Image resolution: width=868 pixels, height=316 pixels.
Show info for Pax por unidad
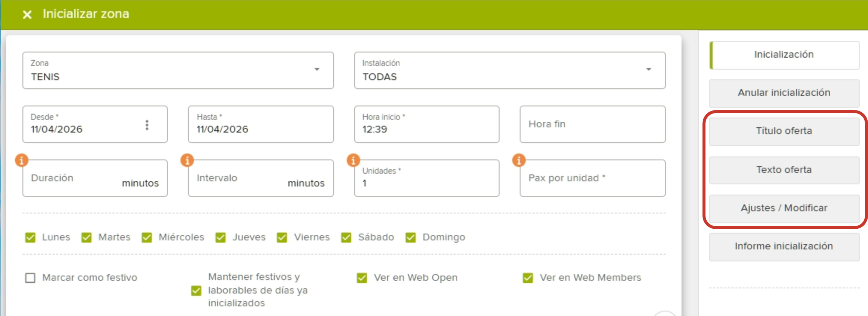519,160
